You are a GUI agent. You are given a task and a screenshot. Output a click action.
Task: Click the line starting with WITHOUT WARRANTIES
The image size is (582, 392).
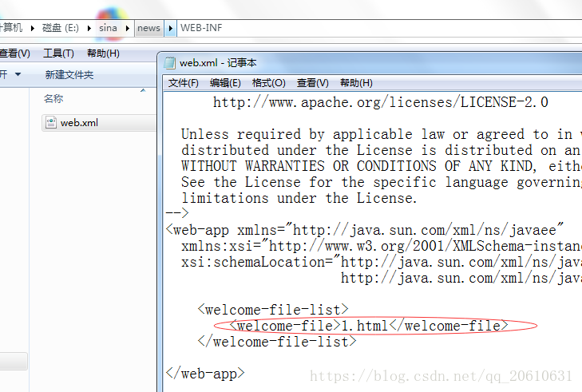pos(381,166)
